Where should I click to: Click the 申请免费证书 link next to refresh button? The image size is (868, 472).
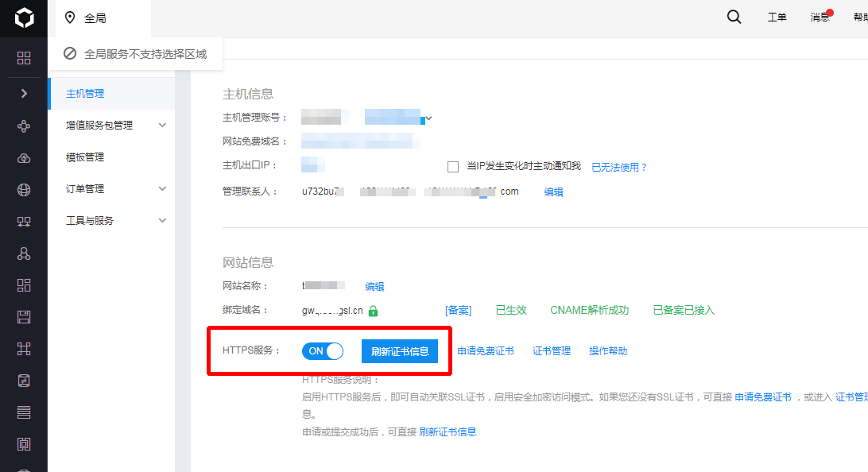(x=485, y=351)
